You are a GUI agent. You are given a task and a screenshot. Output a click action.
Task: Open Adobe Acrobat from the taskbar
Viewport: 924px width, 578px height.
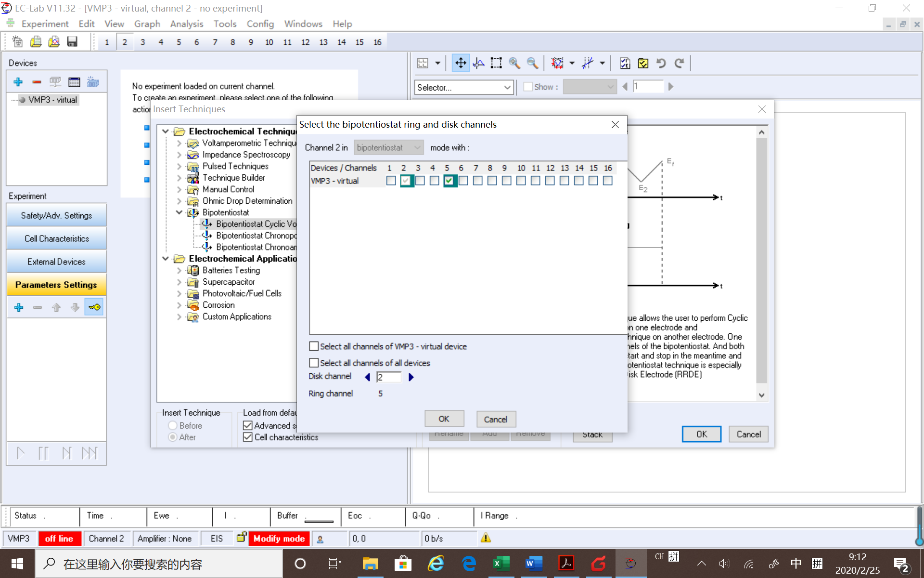(x=566, y=563)
